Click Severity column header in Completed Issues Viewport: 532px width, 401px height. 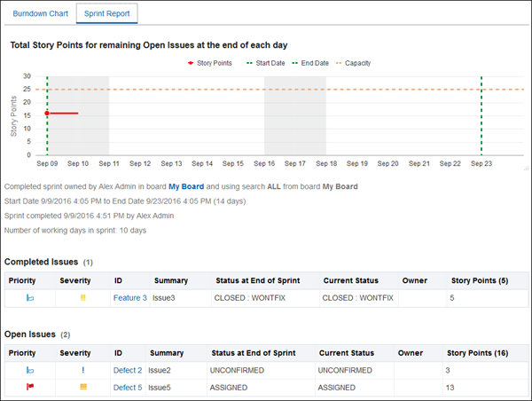[75, 280]
